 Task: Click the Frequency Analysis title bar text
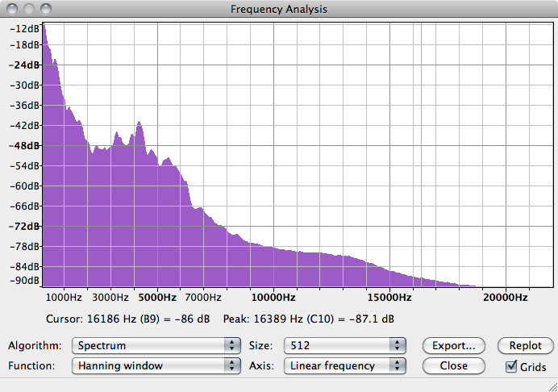tap(278, 9)
